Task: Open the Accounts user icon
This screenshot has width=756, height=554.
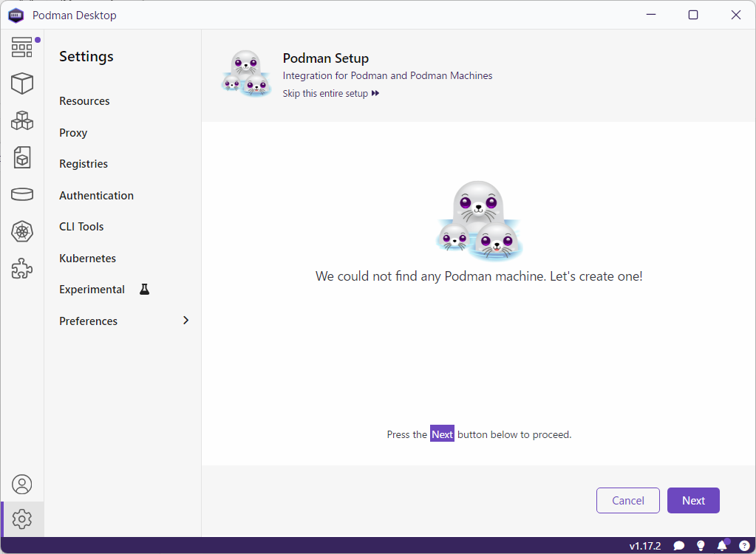Action: 22,485
